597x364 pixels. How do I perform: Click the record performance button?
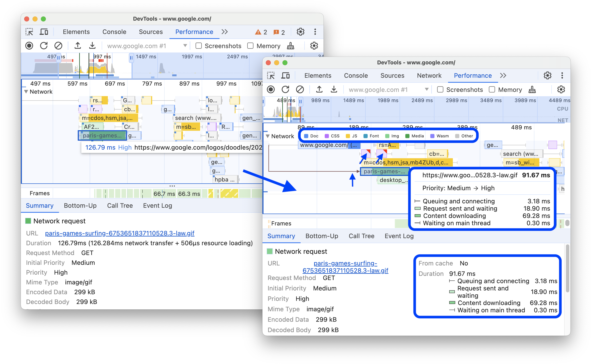coord(30,46)
